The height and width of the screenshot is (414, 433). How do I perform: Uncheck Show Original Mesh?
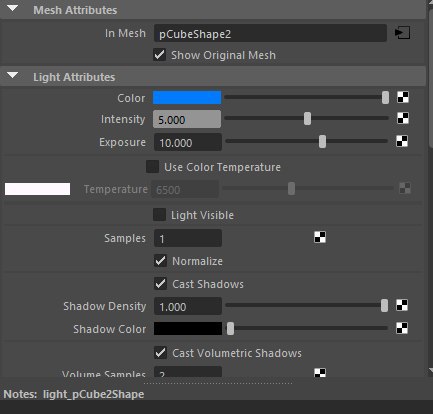click(160, 54)
